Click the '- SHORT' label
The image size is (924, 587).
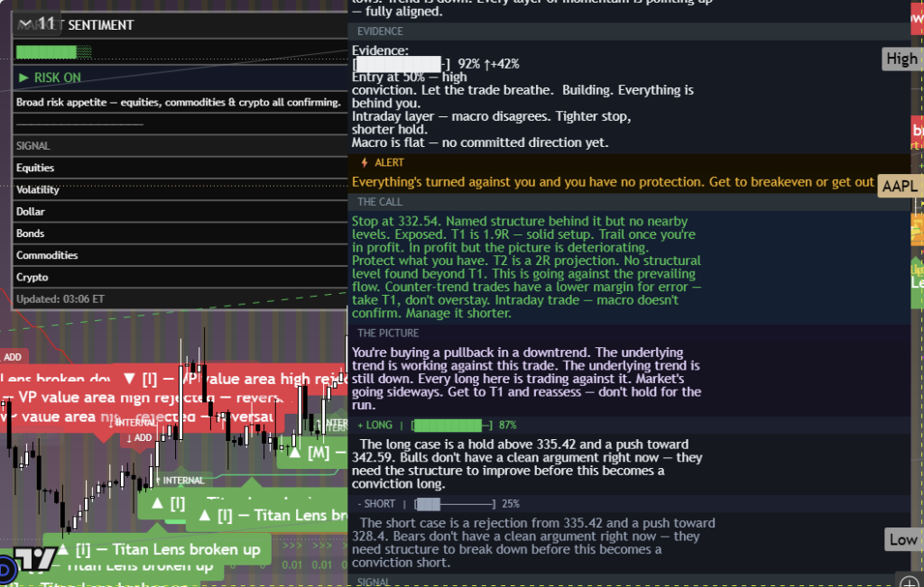[x=376, y=504]
